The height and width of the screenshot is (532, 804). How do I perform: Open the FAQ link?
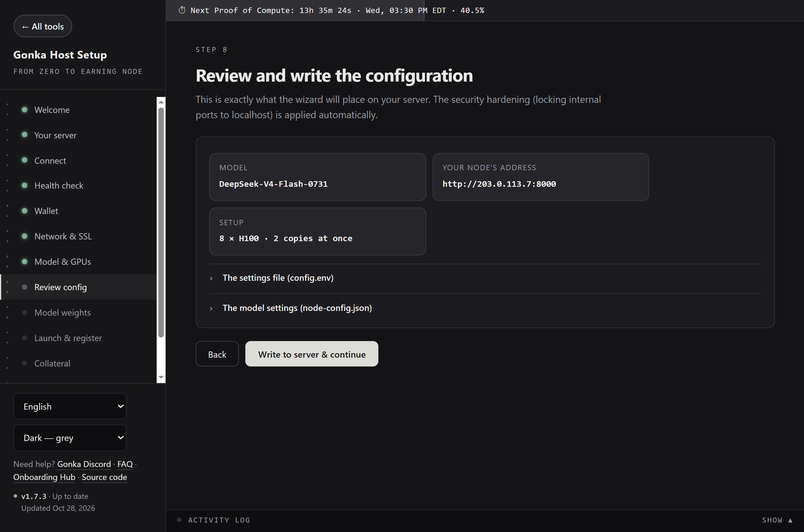point(125,464)
